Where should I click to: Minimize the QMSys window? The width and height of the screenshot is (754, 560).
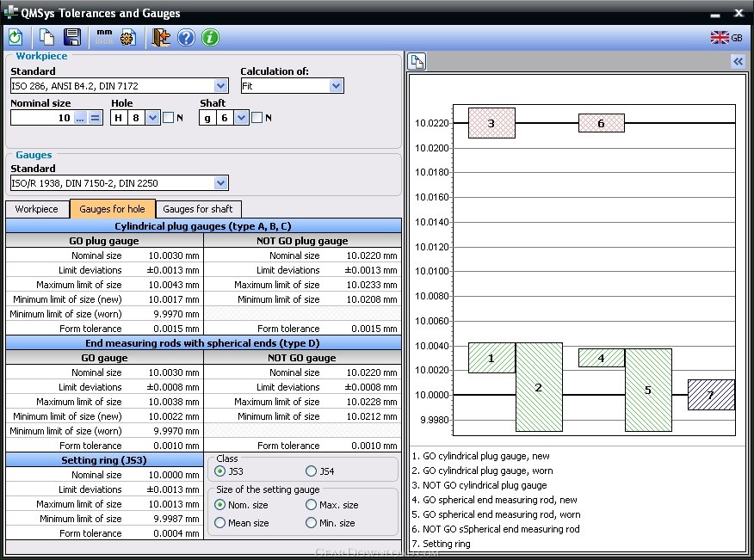pyautogui.click(x=715, y=14)
